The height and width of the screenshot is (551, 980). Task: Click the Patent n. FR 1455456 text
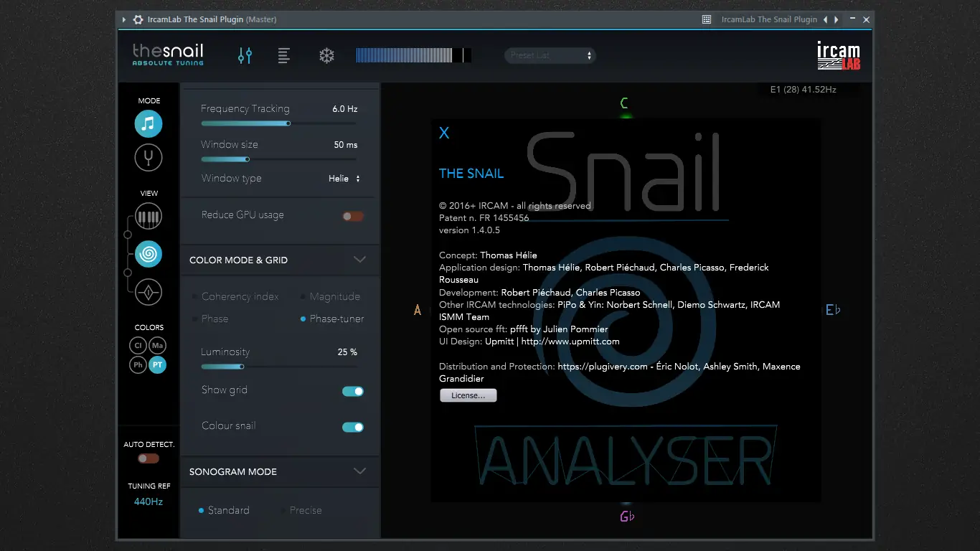(484, 218)
